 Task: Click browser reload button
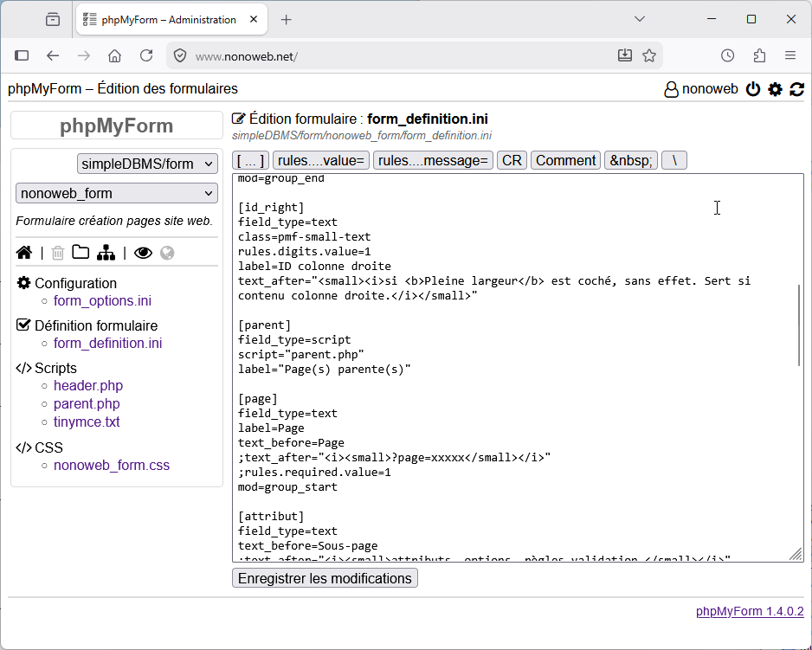tap(146, 55)
